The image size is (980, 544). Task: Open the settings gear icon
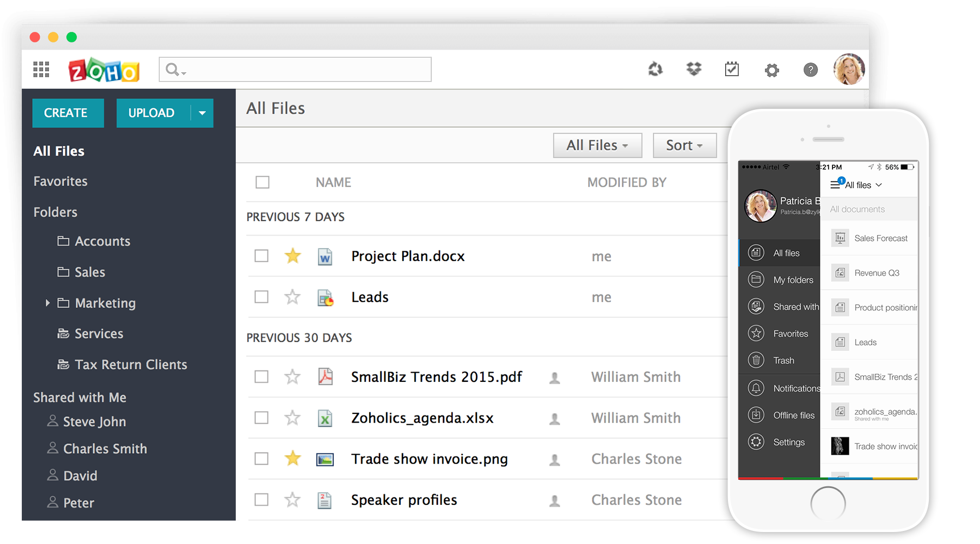point(772,70)
